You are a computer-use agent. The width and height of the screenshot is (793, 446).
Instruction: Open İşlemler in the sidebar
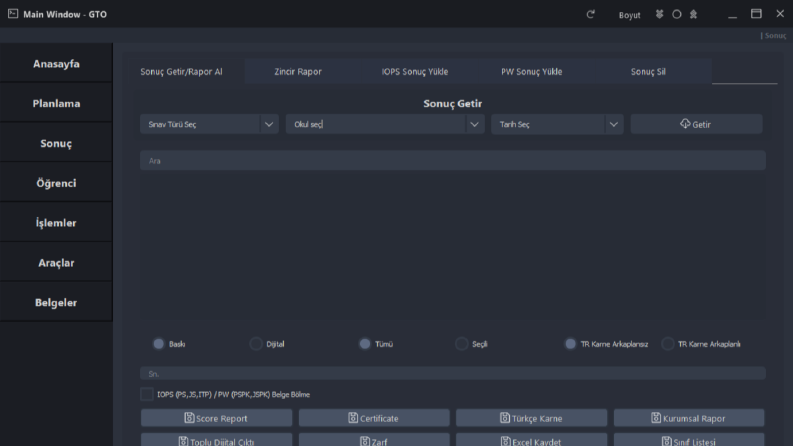coord(56,222)
